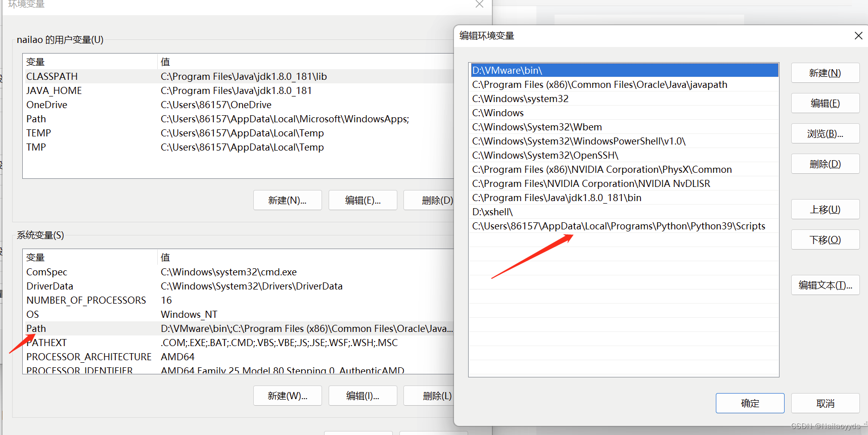Confirm with the 确定 button
Viewport: 868px width, 435px height.
(x=750, y=403)
